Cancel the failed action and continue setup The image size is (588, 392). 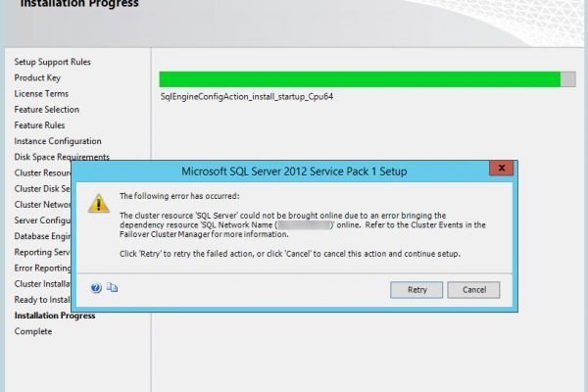(x=473, y=290)
